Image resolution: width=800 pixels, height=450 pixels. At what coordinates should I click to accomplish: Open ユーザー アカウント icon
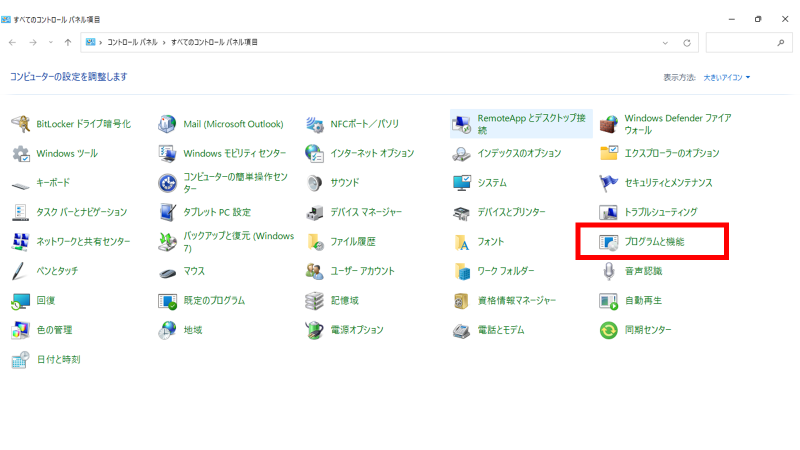tap(314, 271)
